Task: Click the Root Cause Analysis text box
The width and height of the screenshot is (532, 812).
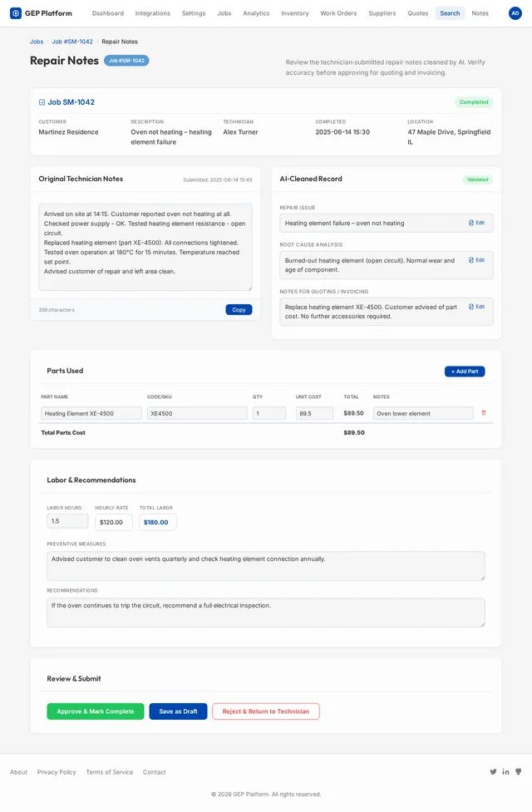Action: coord(387,265)
